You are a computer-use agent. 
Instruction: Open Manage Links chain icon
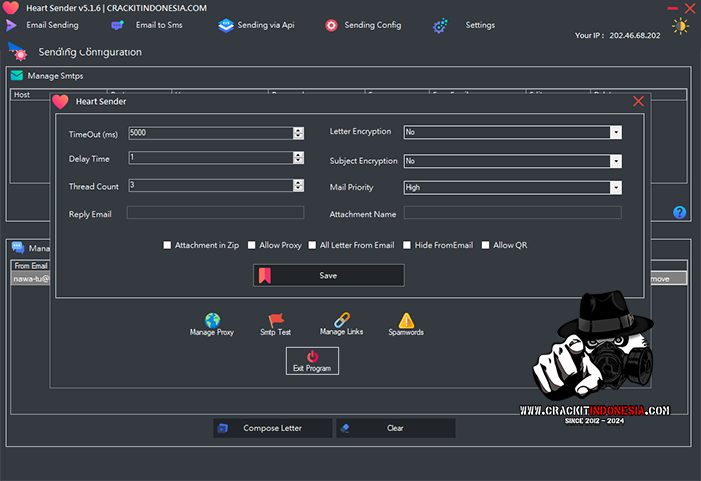pos(341,318)
